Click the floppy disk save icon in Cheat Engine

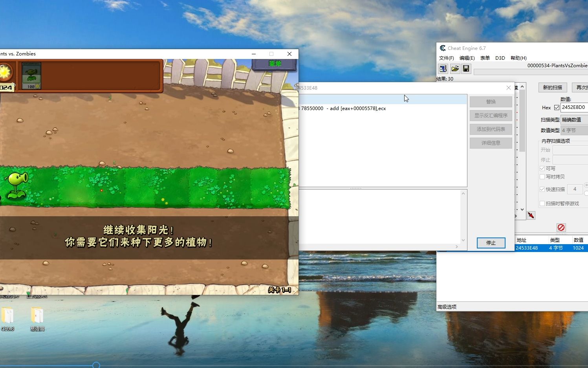[x=466, y=69]
